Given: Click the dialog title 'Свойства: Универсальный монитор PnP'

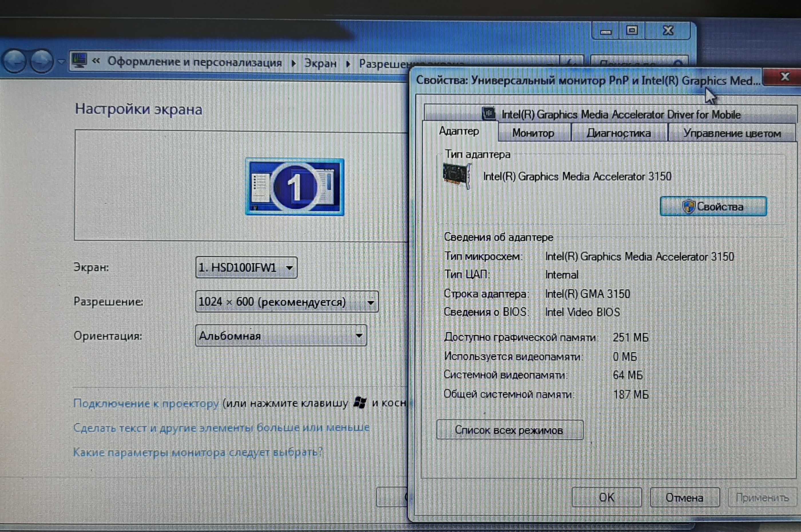Looking at the screenshot, I should 522,80.
